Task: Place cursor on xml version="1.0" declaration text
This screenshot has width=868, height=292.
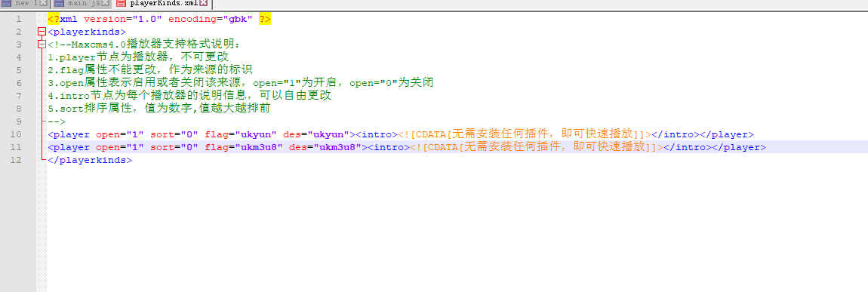Action: pos(111,20)
